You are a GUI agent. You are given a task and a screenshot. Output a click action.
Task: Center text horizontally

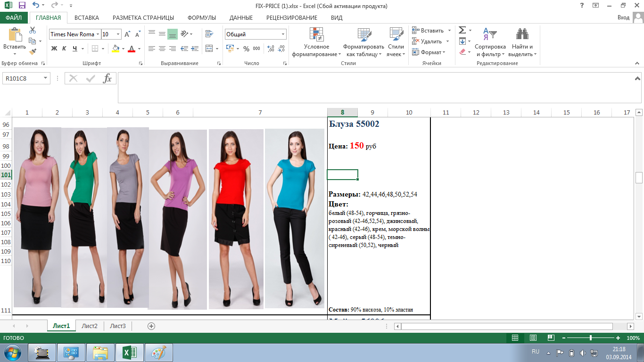click(162, 49)
